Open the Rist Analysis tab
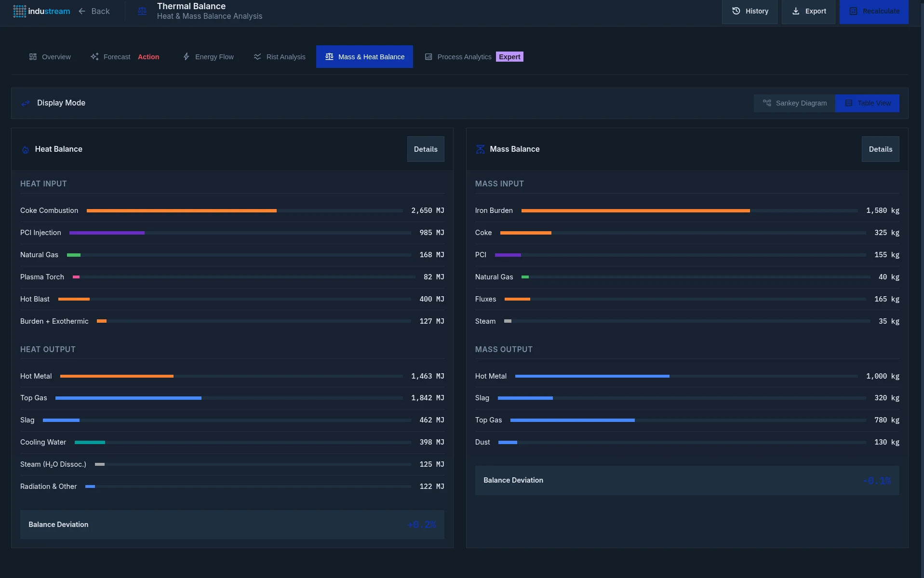924x578 pixels. point(280,57)
